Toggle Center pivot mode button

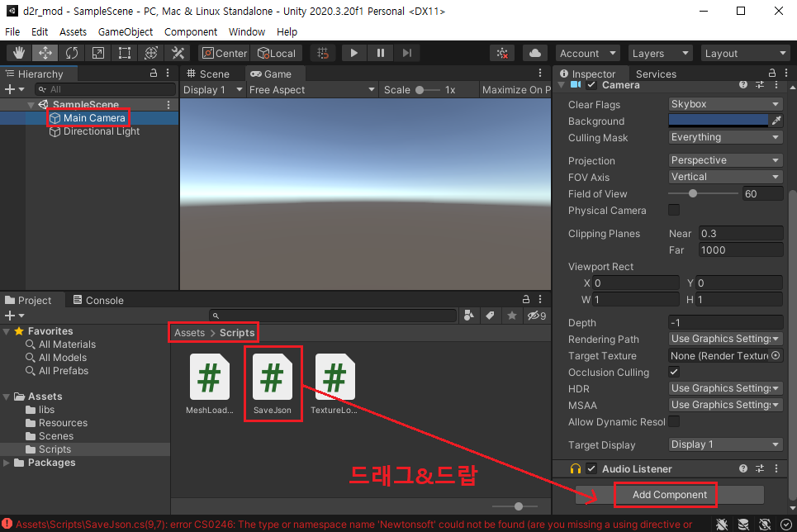click(224, 53)
